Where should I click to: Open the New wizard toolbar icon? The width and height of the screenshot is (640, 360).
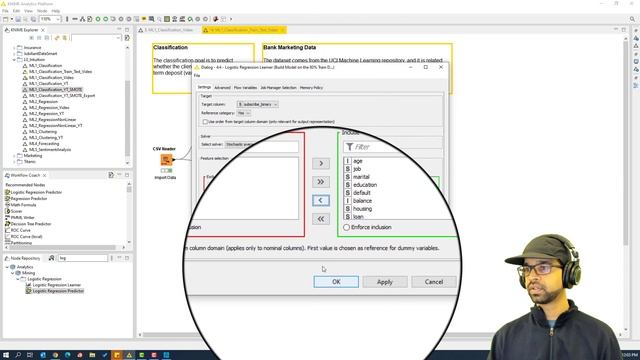click(5, 19)
